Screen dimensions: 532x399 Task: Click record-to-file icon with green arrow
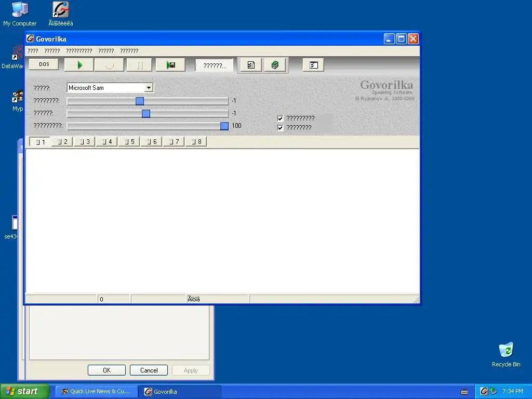pyautogui.click(x=170, y=65)
